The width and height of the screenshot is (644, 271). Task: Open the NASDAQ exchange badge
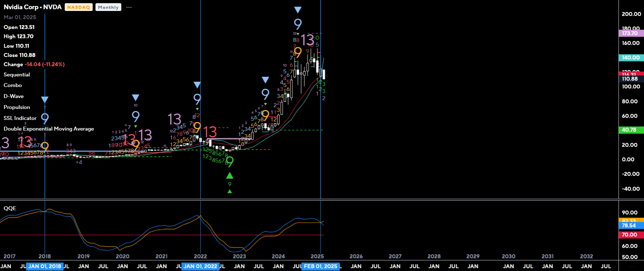tap(79, 7)
